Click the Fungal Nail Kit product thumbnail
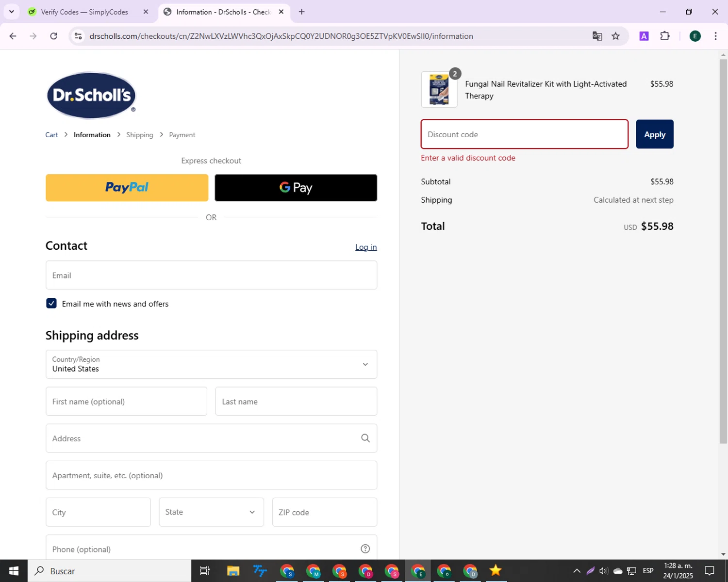The height and width of the screenshot is (582, 728). 439,90
